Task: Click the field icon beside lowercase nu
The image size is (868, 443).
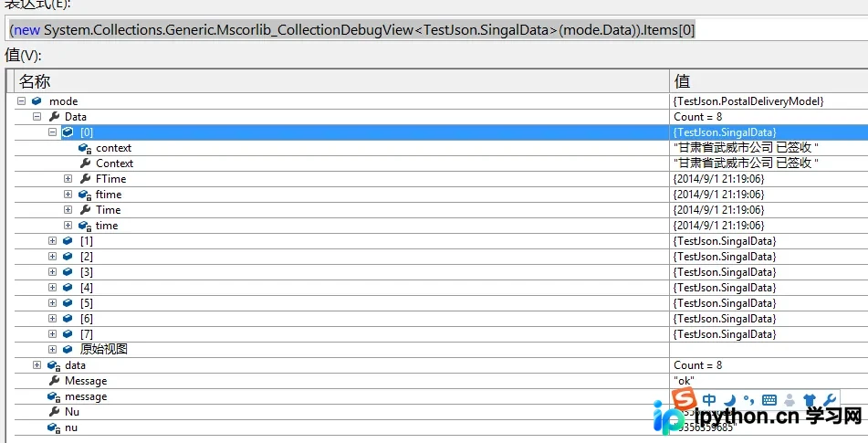Action: [x=54, y=427]
